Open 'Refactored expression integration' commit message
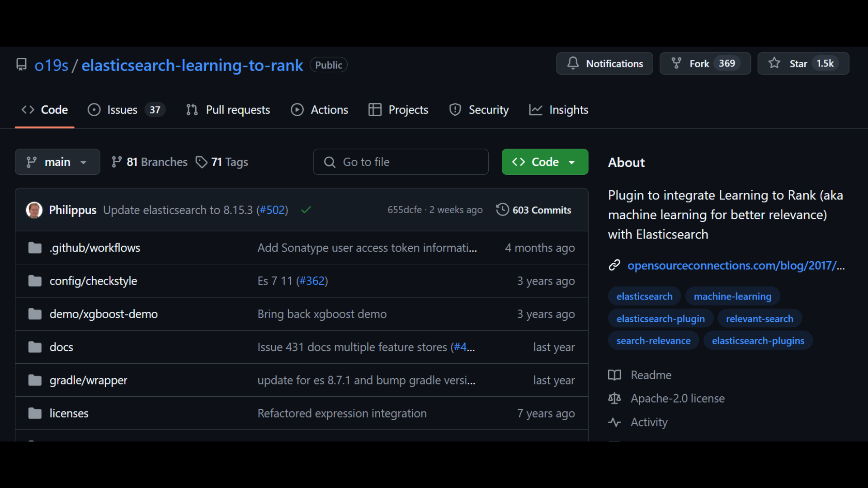The image size is (868, 488). click(x=342, y=413)
